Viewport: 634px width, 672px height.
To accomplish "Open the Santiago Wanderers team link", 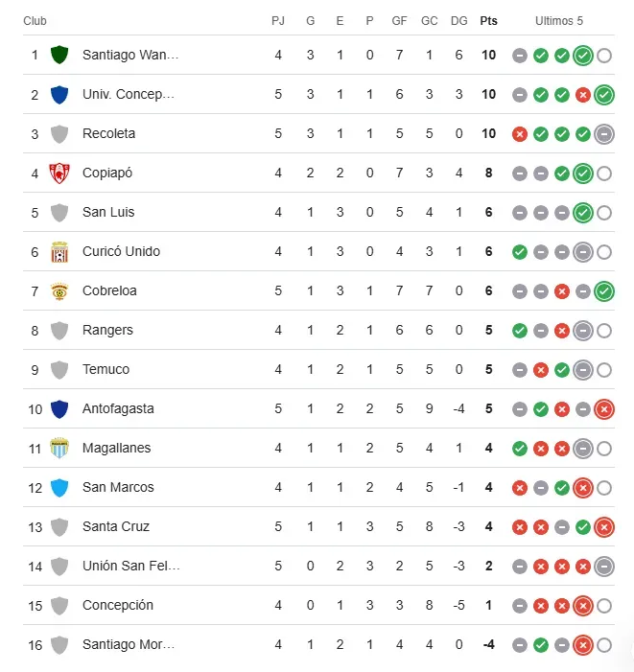I will pyautogui.click(x=130, y=55).
